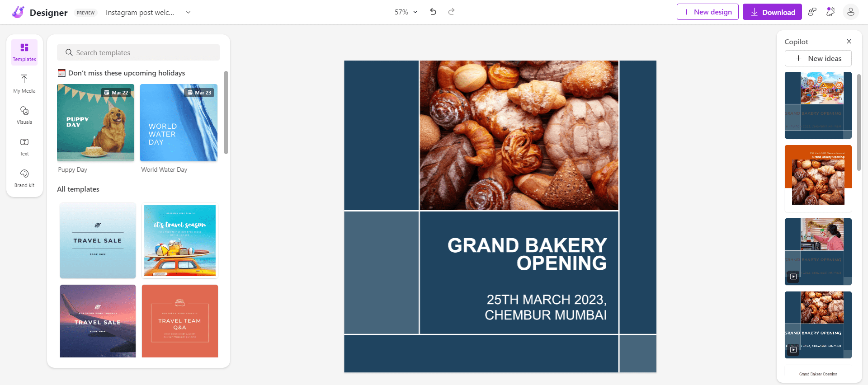Click the New design button
The image size is (868, 385).
708,12
